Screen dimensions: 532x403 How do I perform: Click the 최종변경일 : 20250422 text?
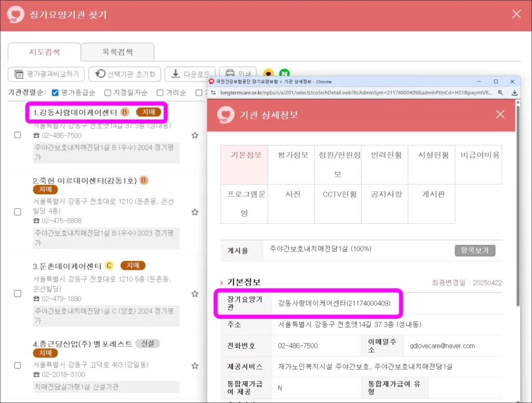(x=467, y=283)
